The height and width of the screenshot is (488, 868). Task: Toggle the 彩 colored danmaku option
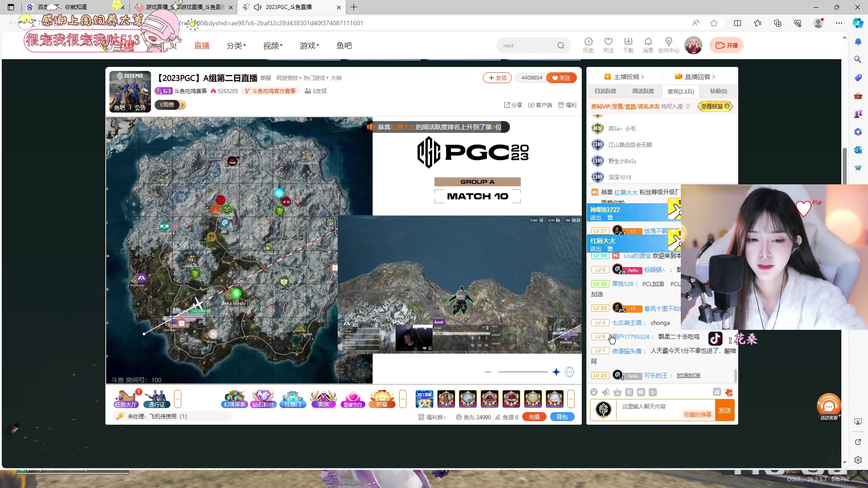629,392
